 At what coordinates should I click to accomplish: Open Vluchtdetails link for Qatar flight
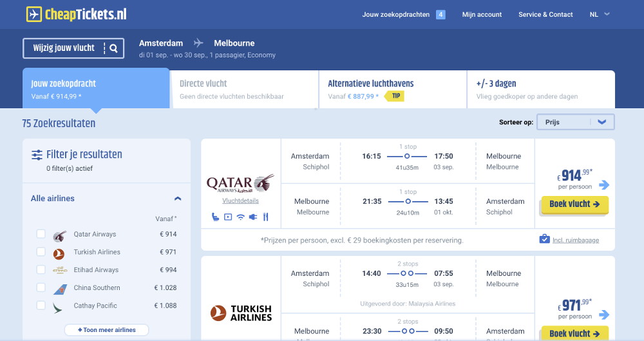[240, 200]
